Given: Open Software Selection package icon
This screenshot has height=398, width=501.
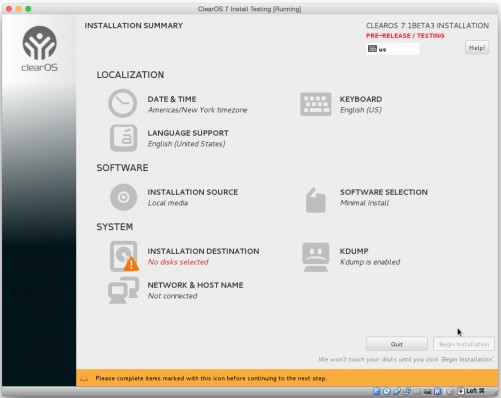Looking at the screenshot, I should pyautogui.click(x=316, y=200).
